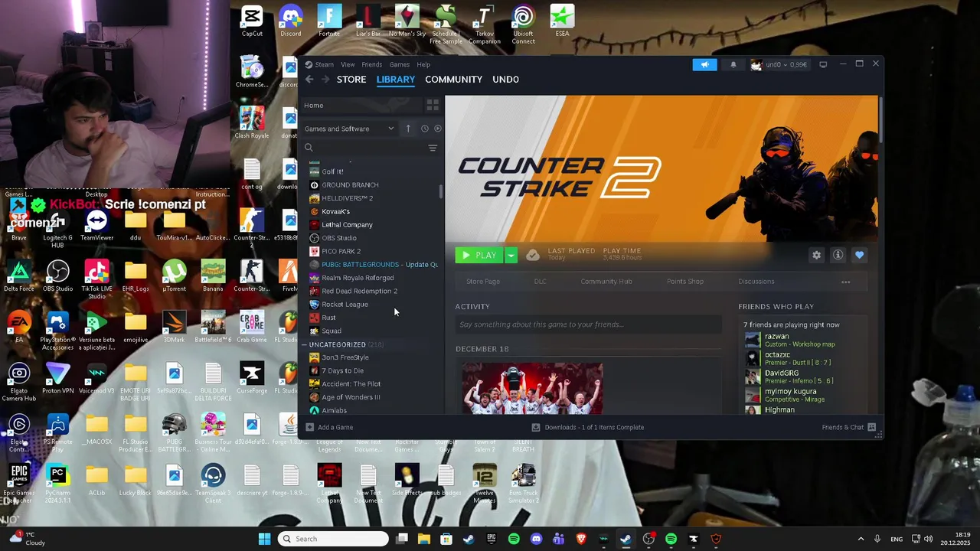Open Fortnite desktop shortcut
Screen dimensions: 980x551
click(329, 21)
